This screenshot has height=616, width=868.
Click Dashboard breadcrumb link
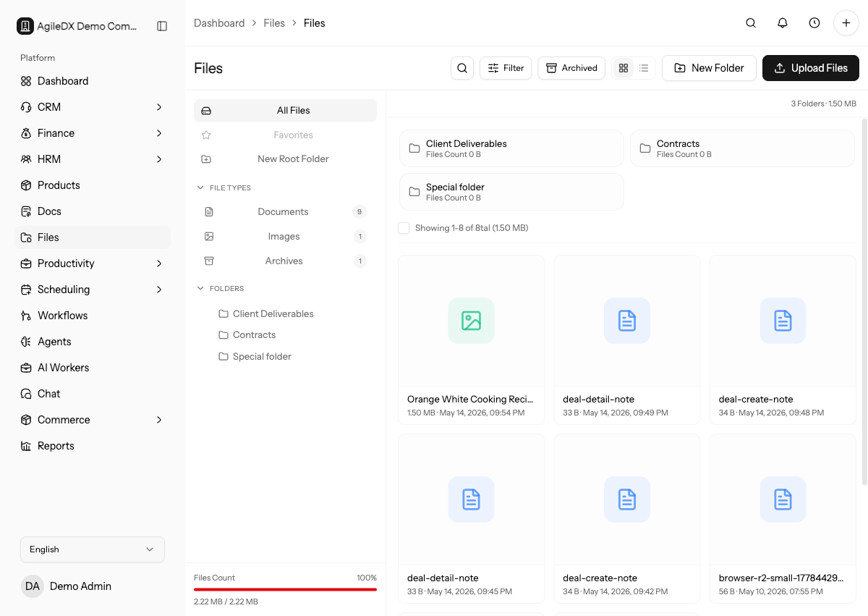(219, 23)
